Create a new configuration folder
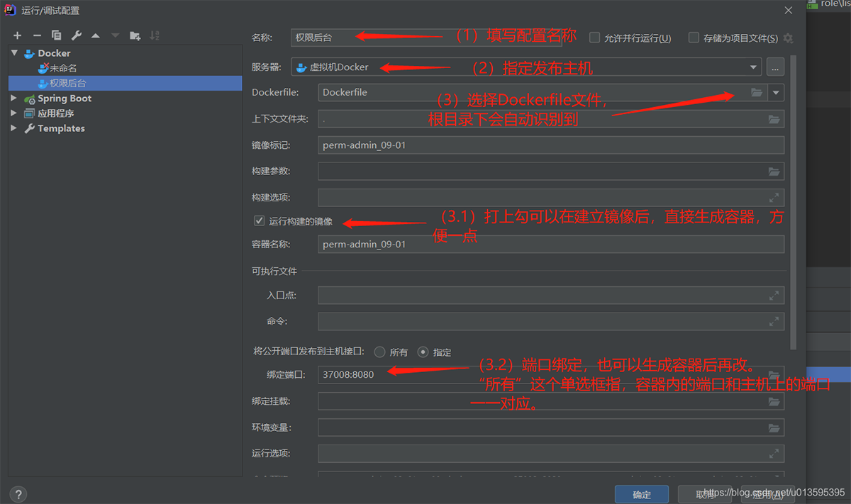Viewport: 851px width, 504px height. tap(135, 35)
